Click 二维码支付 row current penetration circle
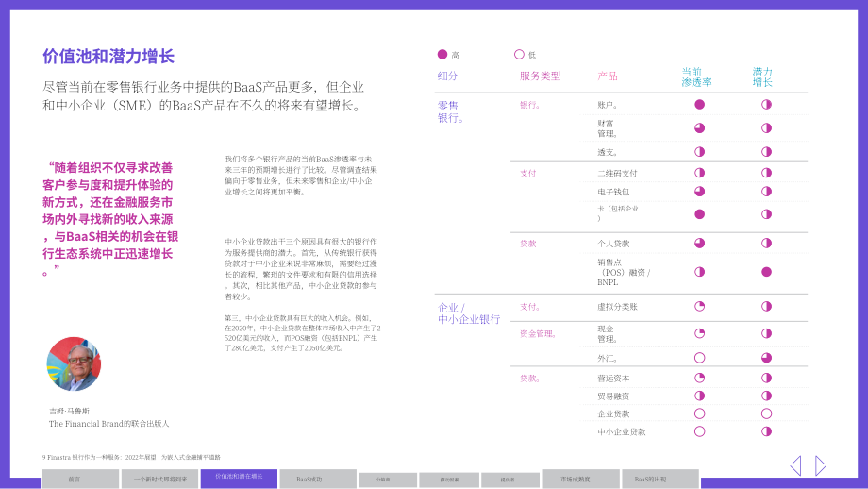The width and height of the screenshot is (868, 489). click(700, 173)
